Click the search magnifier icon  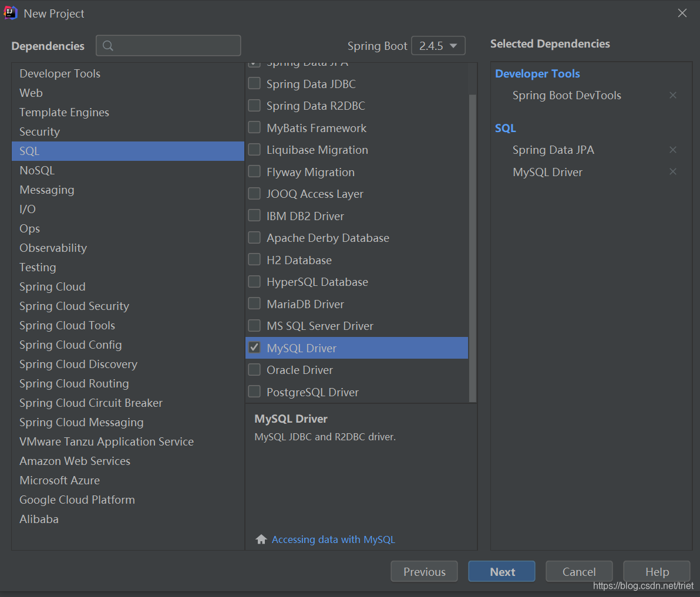pos(108,46)
